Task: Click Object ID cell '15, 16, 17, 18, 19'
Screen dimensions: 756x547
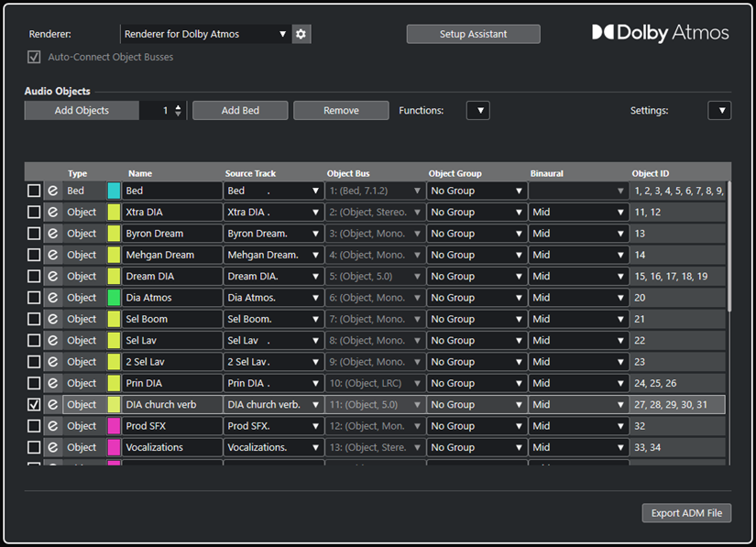Action: (x=677, y=276)
